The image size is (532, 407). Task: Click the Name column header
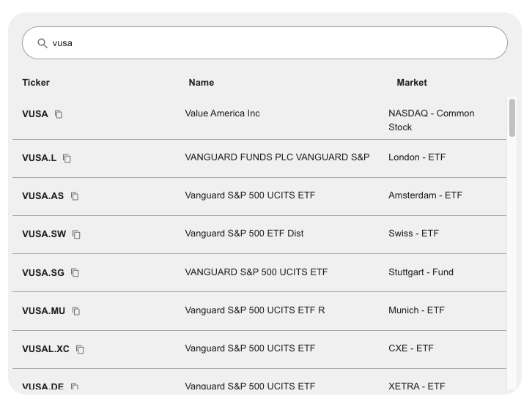(x=202, y=83)
